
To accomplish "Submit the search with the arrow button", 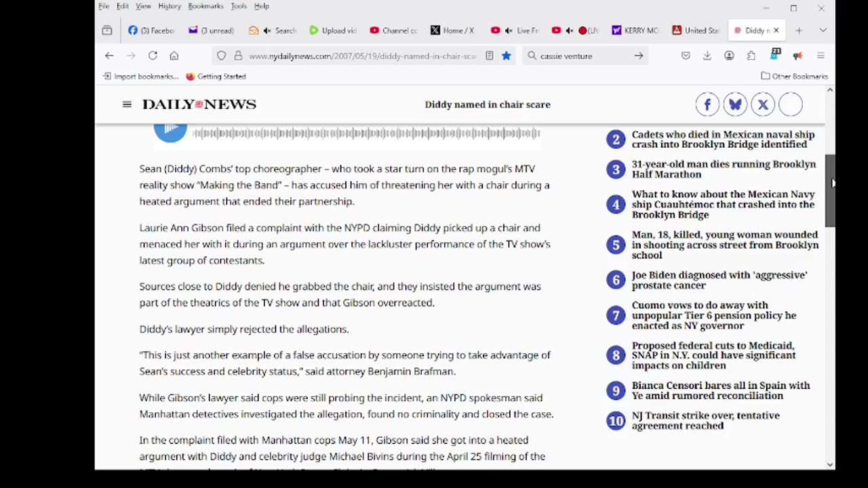I will pyautogui.click(x=639, y=56).
